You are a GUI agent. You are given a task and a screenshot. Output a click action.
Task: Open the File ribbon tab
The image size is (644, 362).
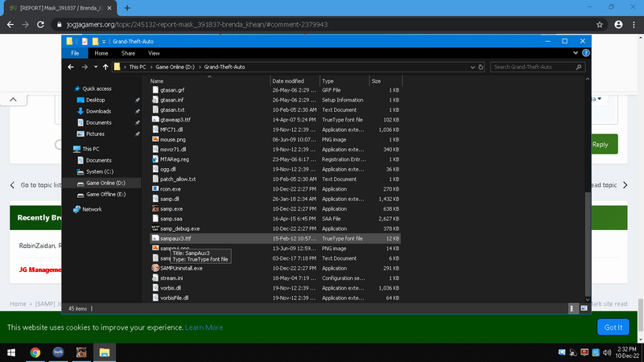click(x=75, y=53)
